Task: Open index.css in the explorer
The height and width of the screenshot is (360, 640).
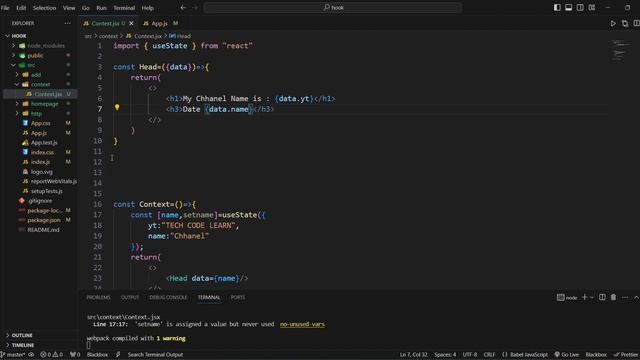Action: click(x=42, y=152)
